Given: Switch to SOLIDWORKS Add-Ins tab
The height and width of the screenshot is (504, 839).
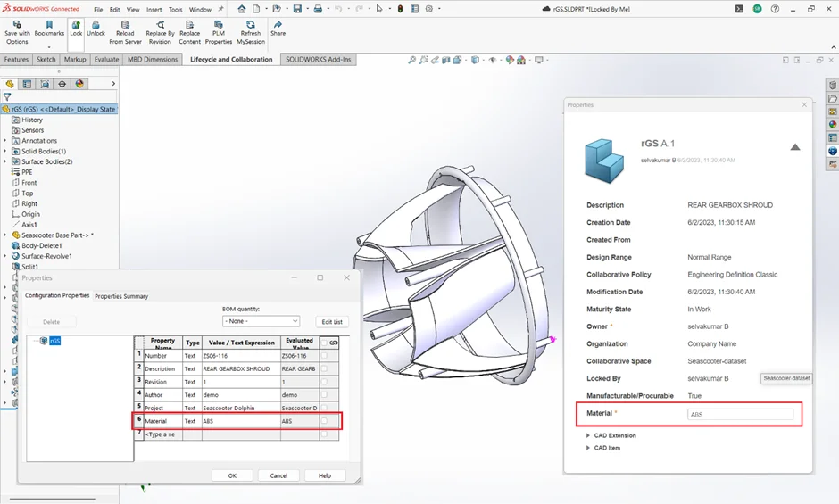Looking at the screenshot, I should click(319, 60).
